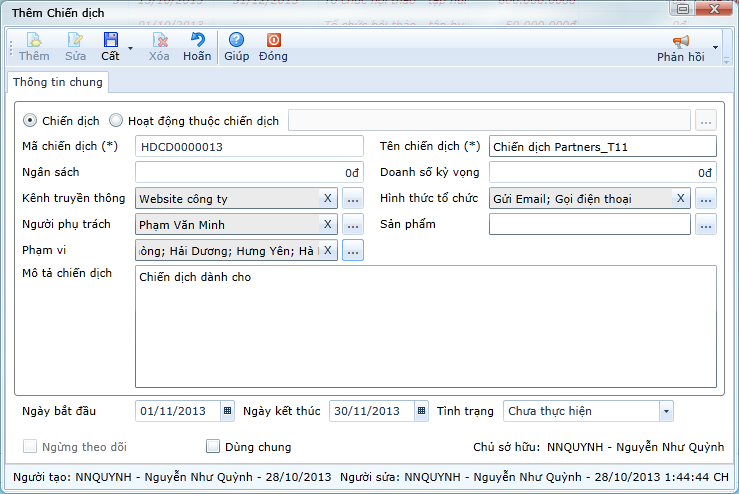
Task: Click the Cất save icon
Action: pyautogui.click(x=110, y=41)
